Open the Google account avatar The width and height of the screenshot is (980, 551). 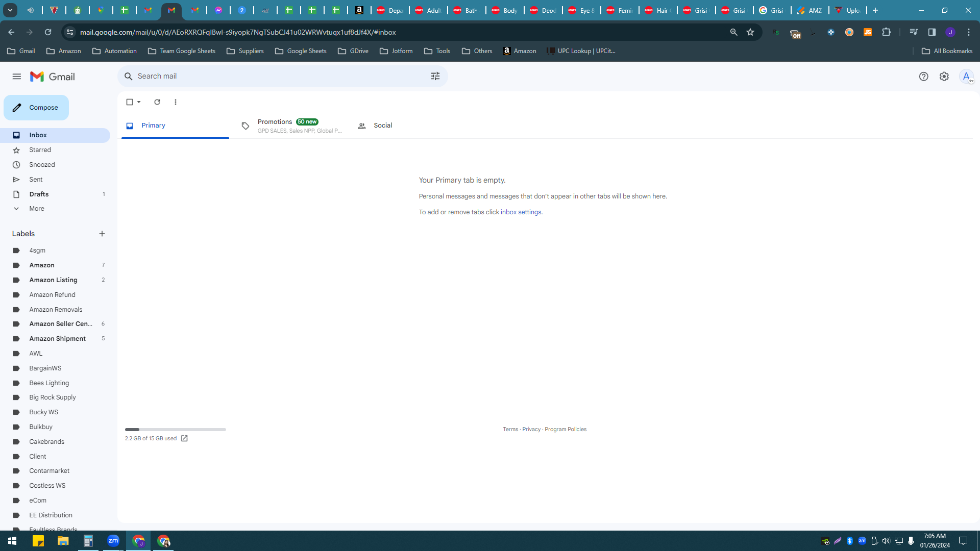(x=966, y=77)
